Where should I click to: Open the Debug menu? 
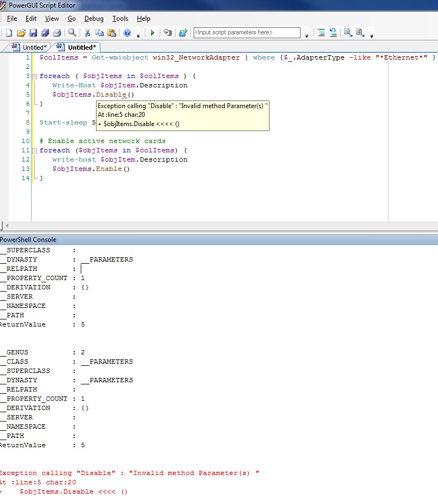pyautogui.click(x=94, y=19)
